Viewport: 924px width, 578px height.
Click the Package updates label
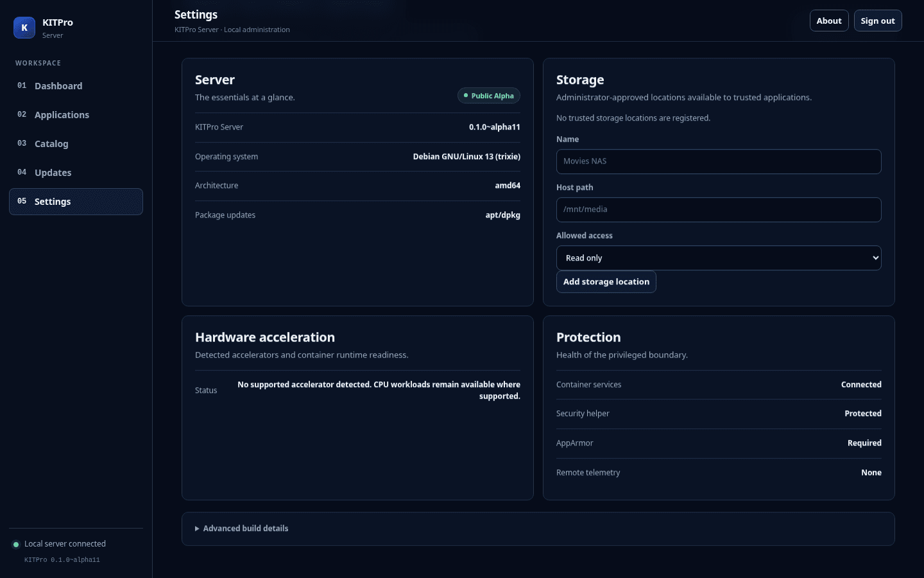225,215
